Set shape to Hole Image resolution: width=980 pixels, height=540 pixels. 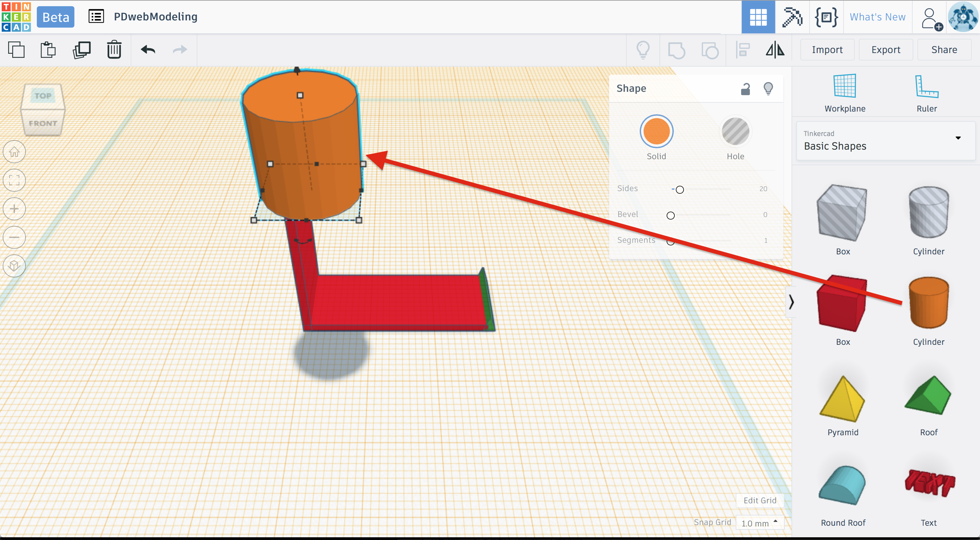coord(735,132)
